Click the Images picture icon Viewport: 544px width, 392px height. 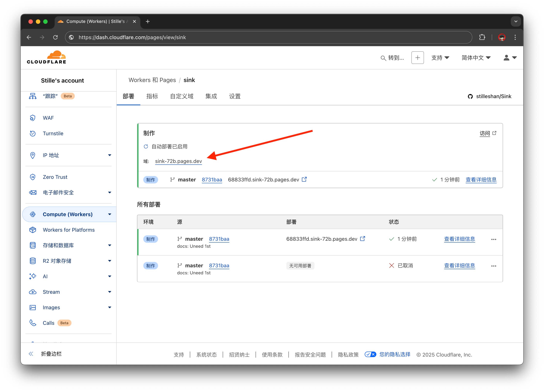pyautogui.click(x=33, y=308)
